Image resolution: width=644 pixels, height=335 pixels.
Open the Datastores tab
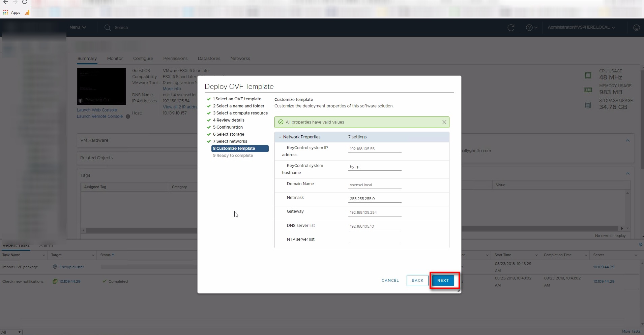click(x=209, y=59)
